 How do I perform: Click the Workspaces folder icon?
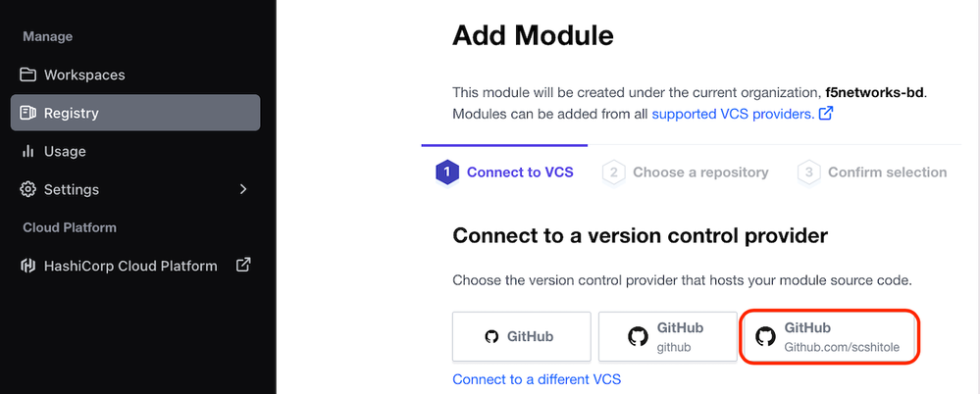27,75
